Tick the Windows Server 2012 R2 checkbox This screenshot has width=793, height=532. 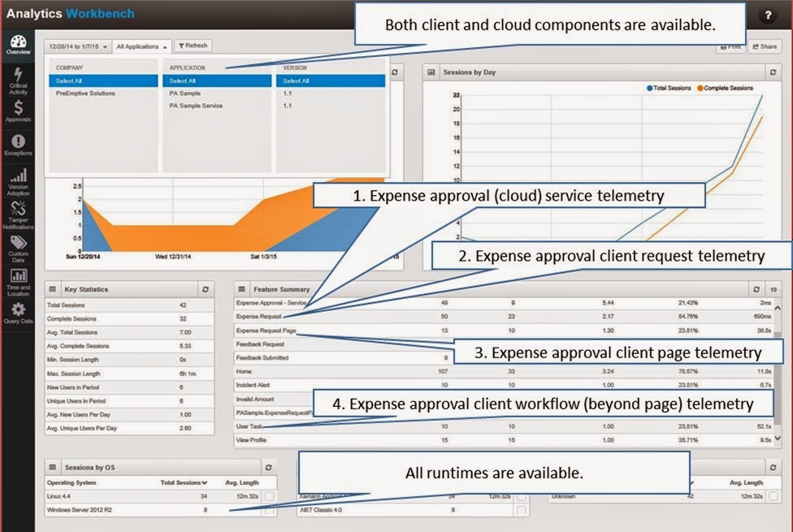click(x=270, y=510)
